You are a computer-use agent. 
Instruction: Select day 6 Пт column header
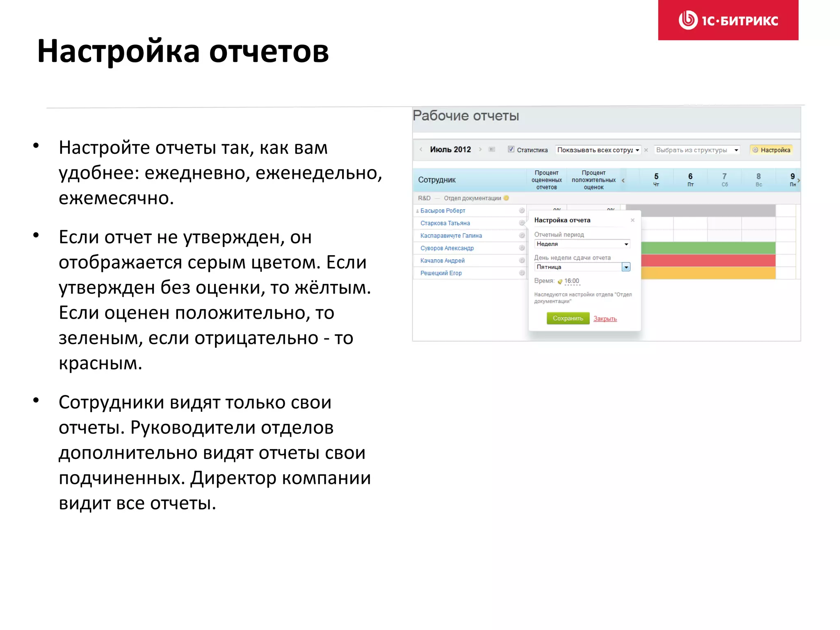(690, 180)
